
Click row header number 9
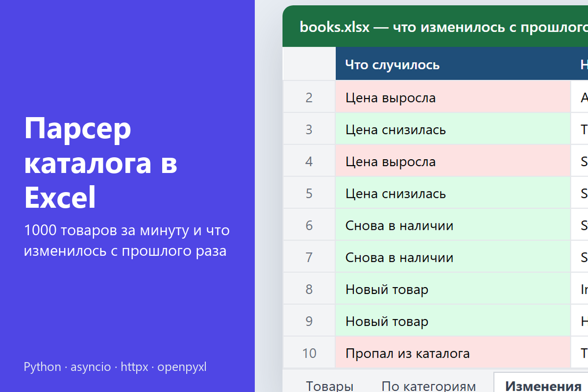point(309,321)
